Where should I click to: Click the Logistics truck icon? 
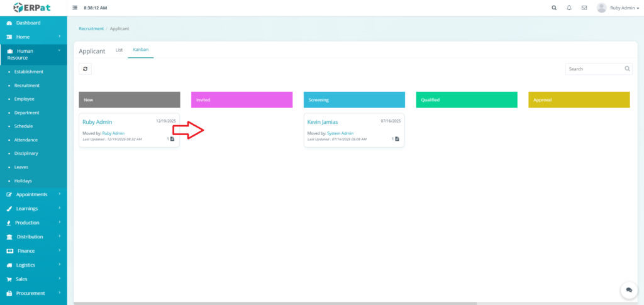(x=9, y=265)
